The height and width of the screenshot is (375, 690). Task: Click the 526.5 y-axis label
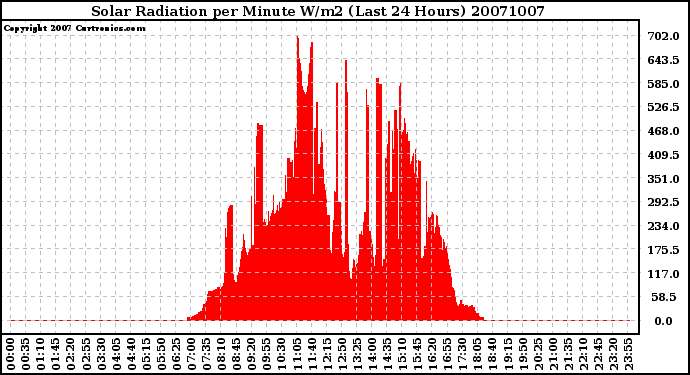[663, 107]
